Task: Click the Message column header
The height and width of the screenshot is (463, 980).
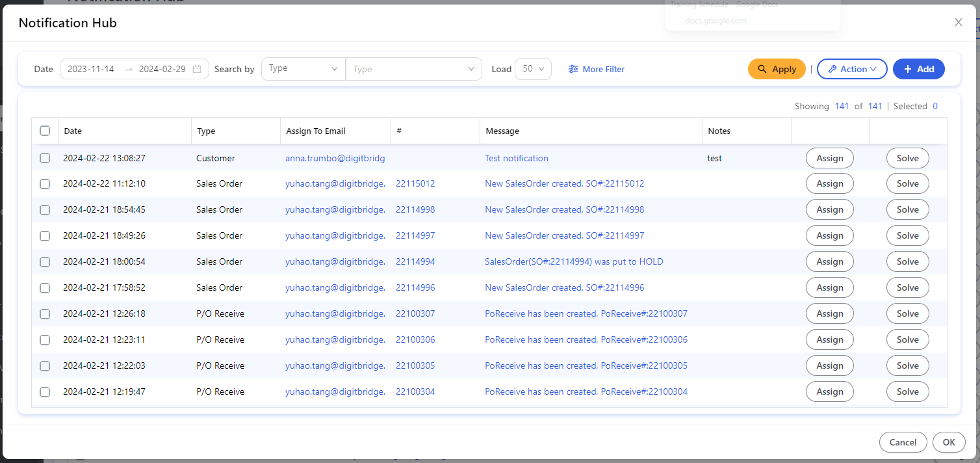Action: tap(502, 131)
